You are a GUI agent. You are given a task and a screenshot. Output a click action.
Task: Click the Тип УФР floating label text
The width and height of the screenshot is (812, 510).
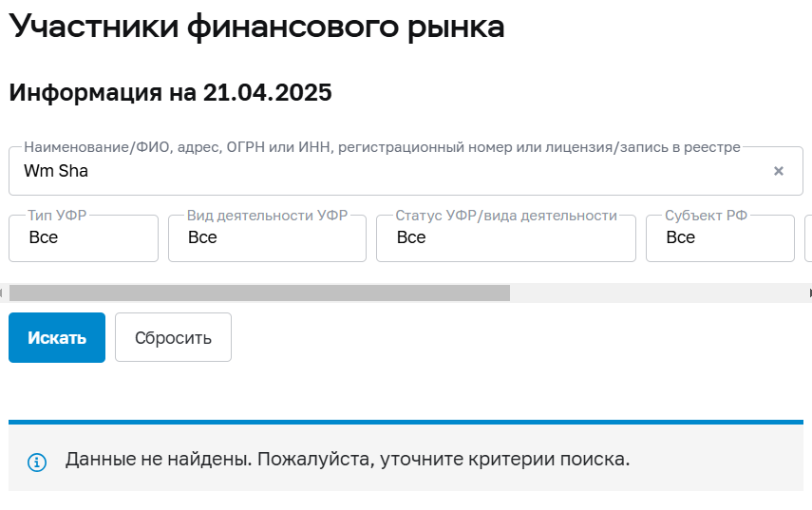point(57,216)
